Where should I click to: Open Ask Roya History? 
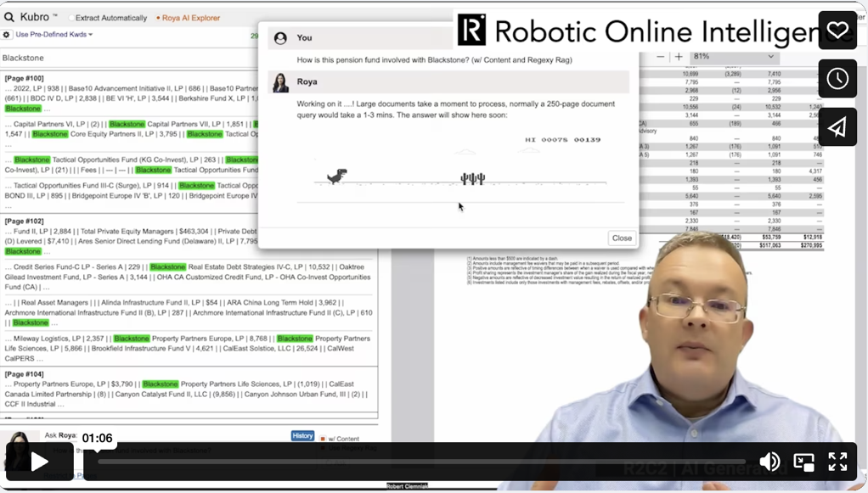302,436
